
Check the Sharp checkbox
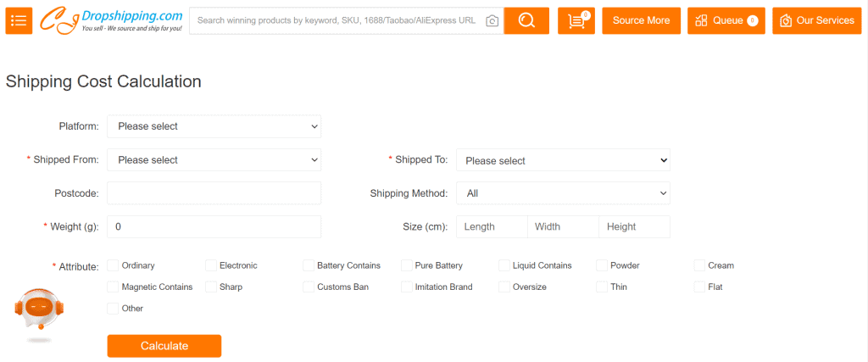[211, 287]
